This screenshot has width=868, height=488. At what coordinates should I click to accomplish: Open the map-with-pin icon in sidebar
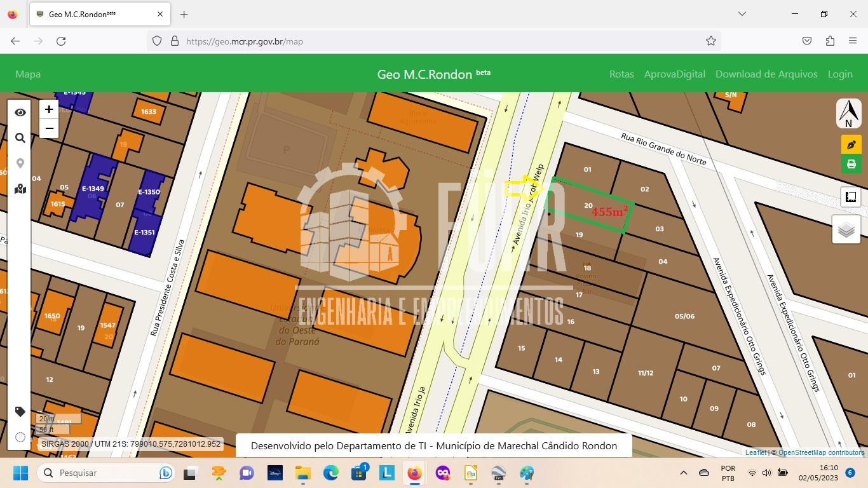pos(20,189)
